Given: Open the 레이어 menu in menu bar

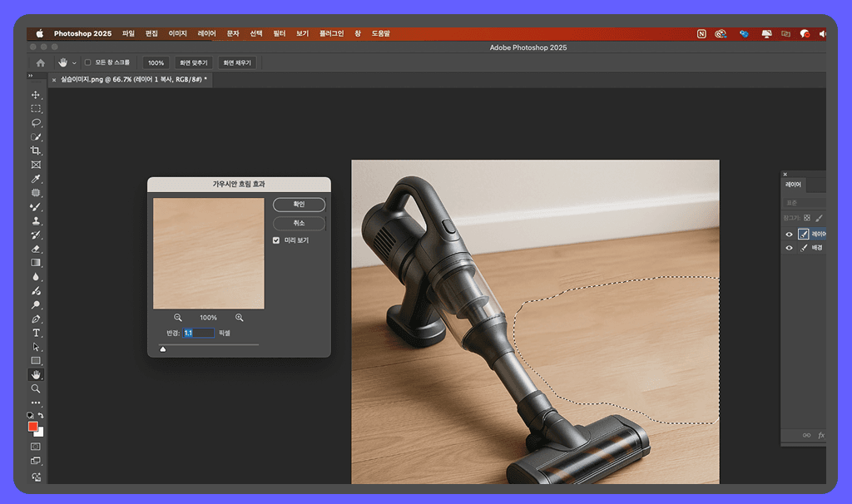Looking at the screenshot, I should 206,33.
